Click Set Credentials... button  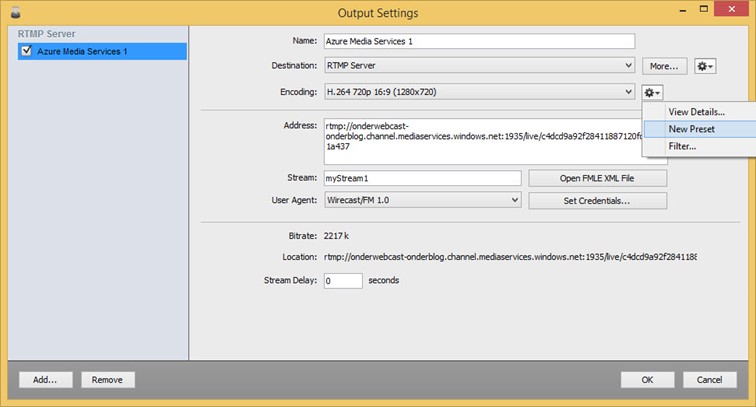click(x=597, y=201)
